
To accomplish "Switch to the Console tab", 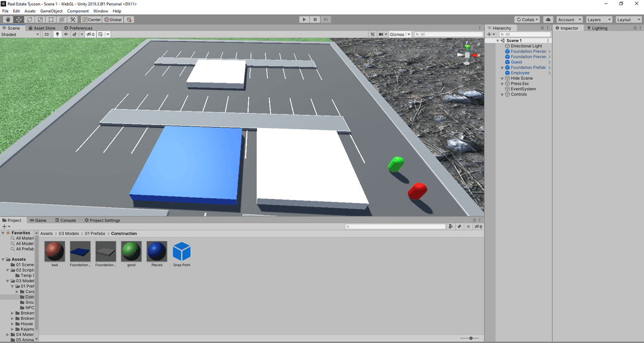I will 65,220.
